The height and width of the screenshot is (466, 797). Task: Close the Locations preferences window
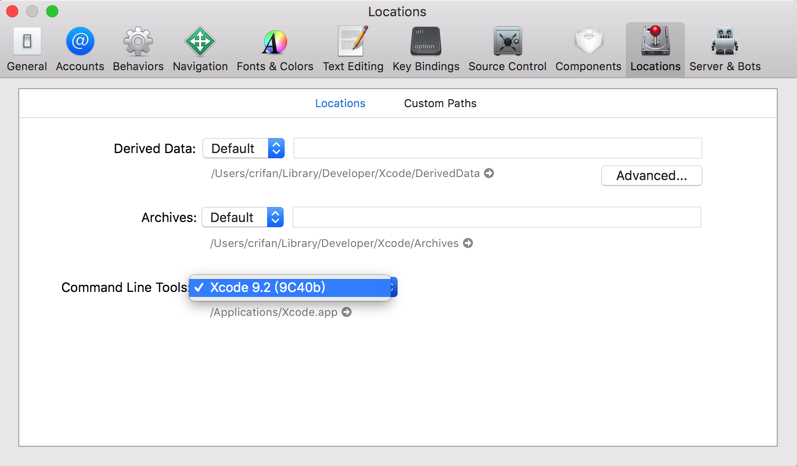[12, 11]
